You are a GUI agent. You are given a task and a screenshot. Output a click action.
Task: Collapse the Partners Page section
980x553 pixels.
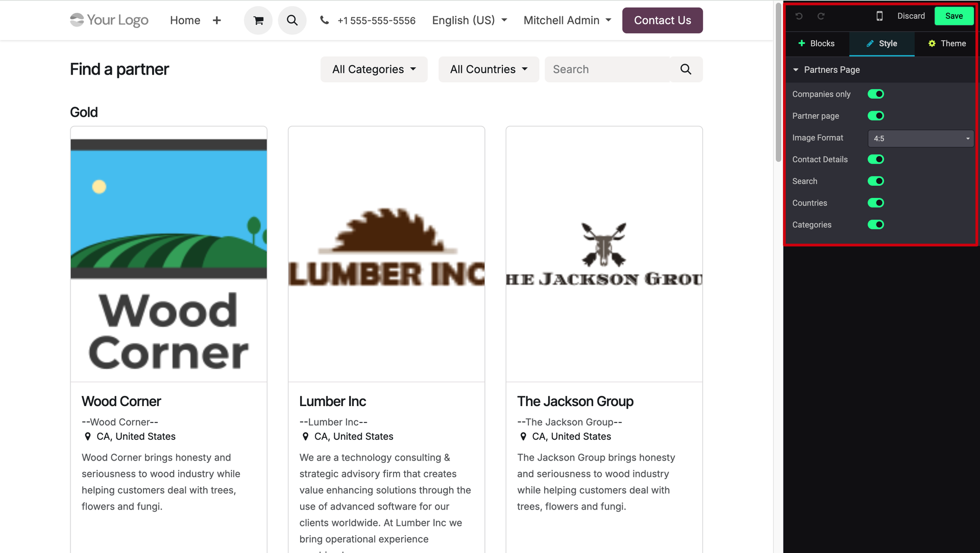pyautogui.click(x=796, y=70)
